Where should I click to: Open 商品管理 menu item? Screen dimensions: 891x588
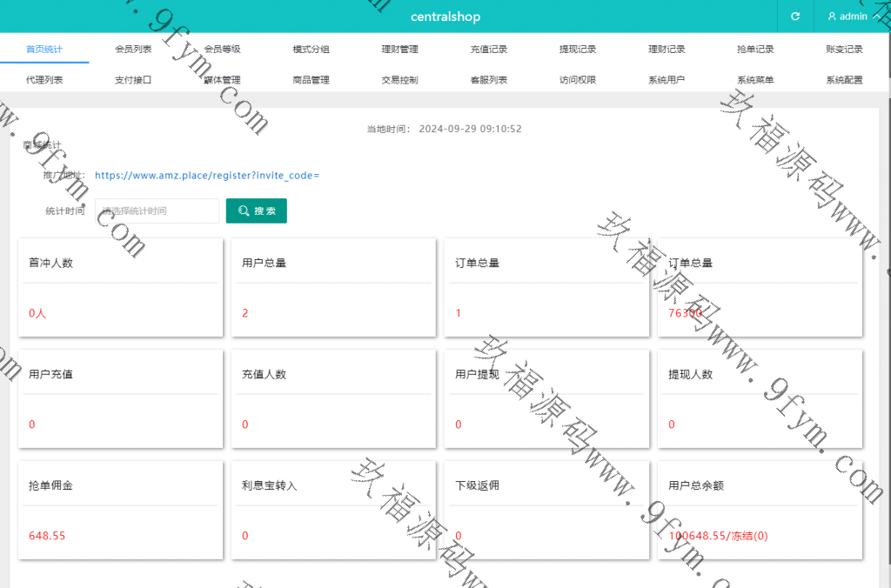pos(311,80)
